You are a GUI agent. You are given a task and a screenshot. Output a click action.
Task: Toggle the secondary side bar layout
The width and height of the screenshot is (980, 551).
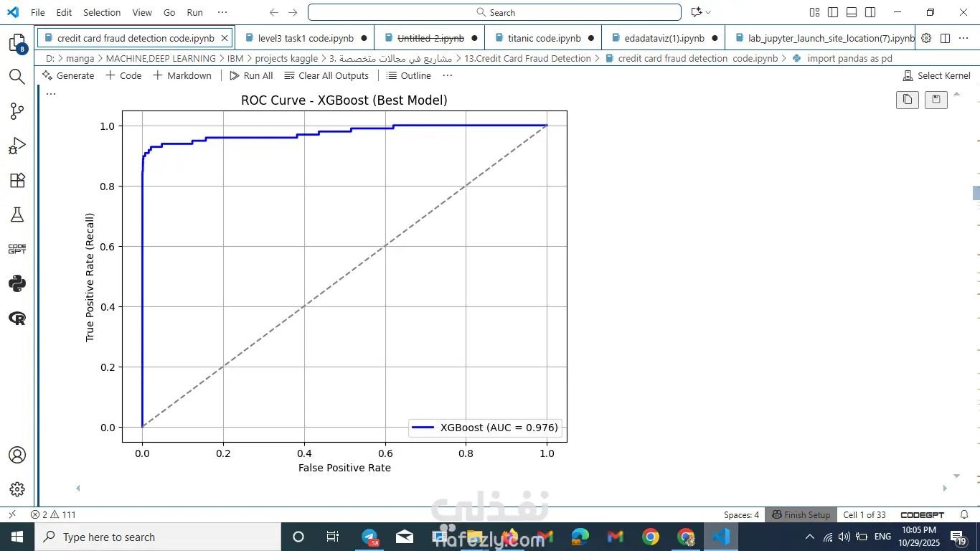(x=870, y=12)
